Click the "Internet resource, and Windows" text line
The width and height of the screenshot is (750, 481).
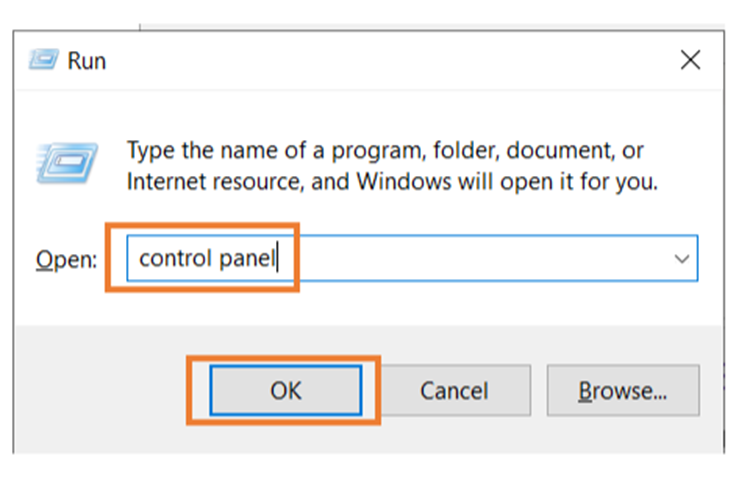tap(288, 182)
